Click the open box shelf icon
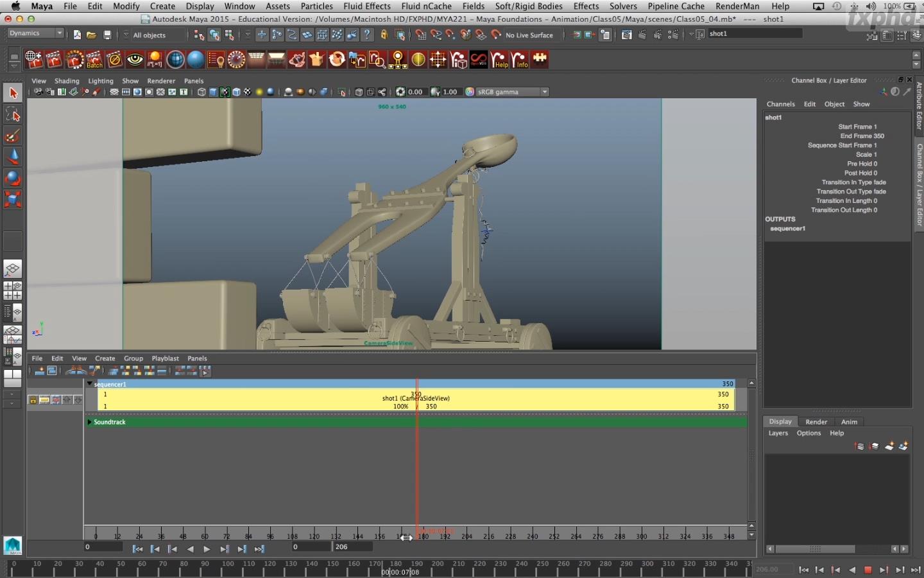The image size is (924, 578). tap(317, 60)
